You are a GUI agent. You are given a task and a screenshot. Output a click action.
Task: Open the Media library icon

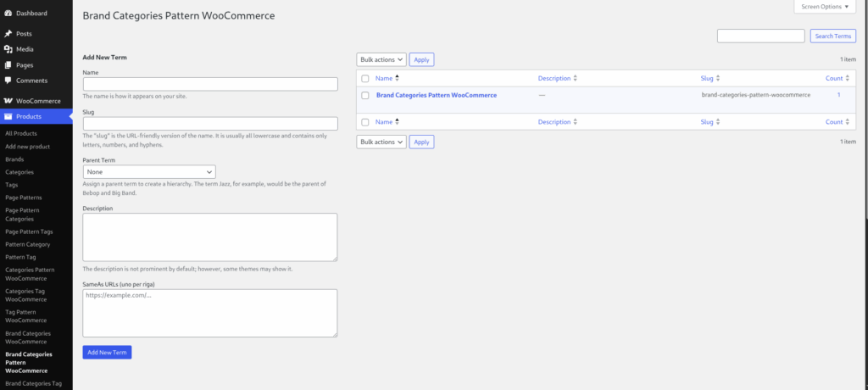[x=8, y=49]
